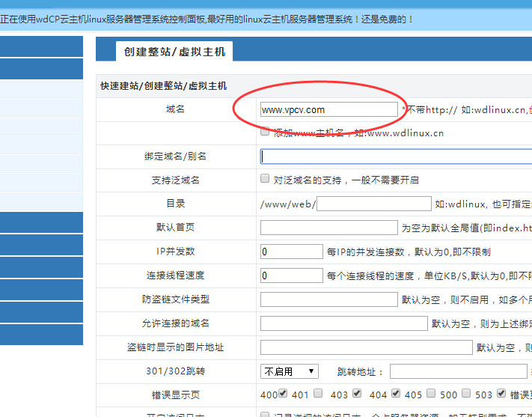The height and width of the screenshot is (417, 532).
Task: Uncheck the 503 error page checkbox
Action: [501, 394]
